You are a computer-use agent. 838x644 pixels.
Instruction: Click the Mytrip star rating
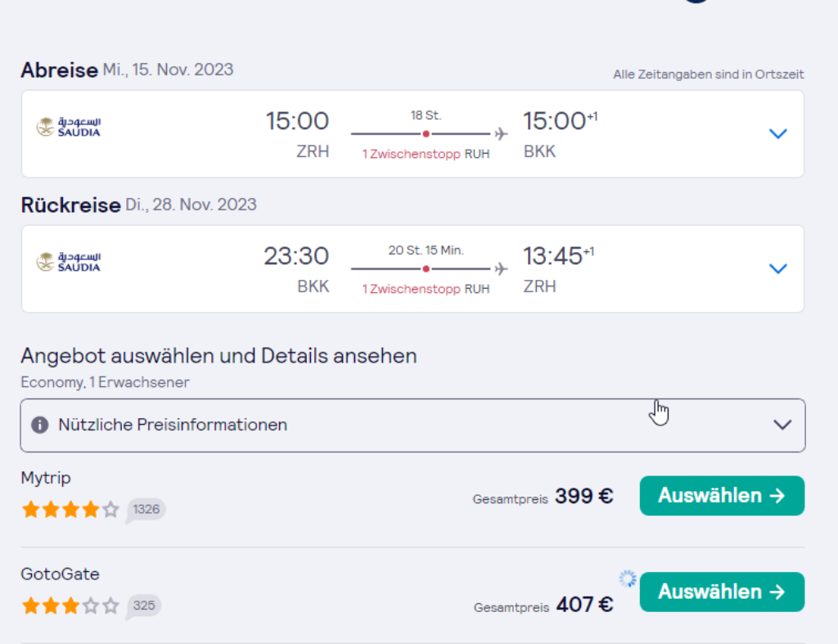[x=70, y=510]
